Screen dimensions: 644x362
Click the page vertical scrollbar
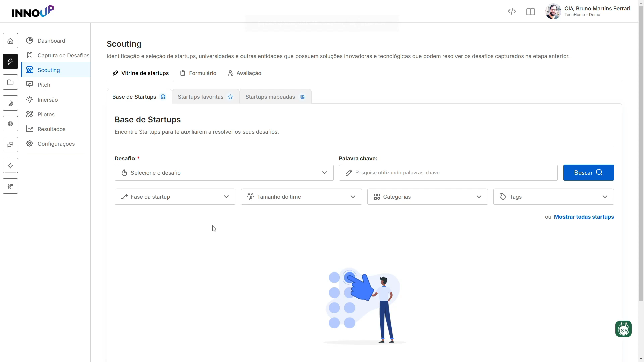point(641,154)
